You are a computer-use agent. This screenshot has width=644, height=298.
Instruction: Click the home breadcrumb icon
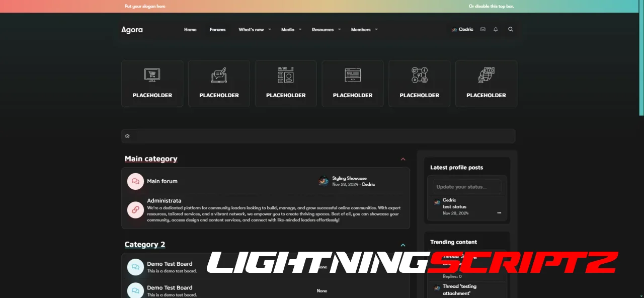pos(127,136)
